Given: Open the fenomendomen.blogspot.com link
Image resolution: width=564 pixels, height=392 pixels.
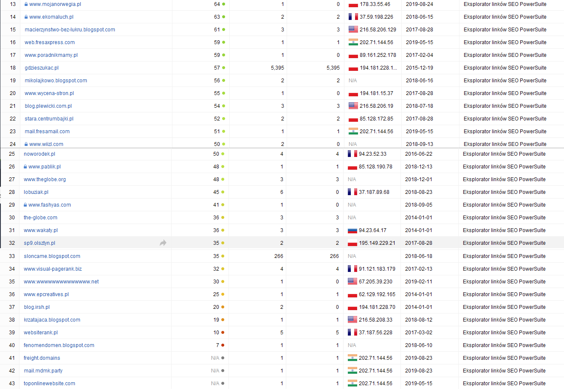Looking at the screenshot, I should (59, 345).
